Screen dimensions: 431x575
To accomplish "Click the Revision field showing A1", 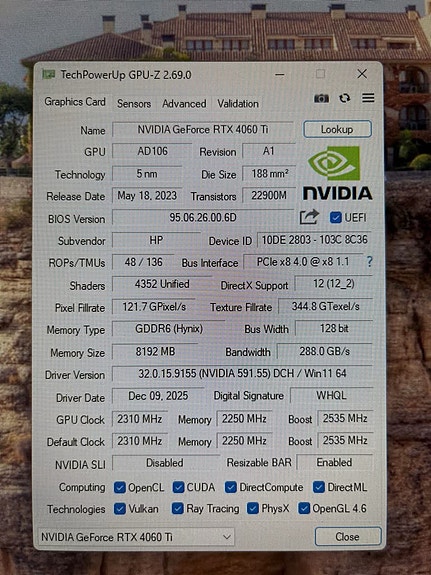I will coord(269,151).
